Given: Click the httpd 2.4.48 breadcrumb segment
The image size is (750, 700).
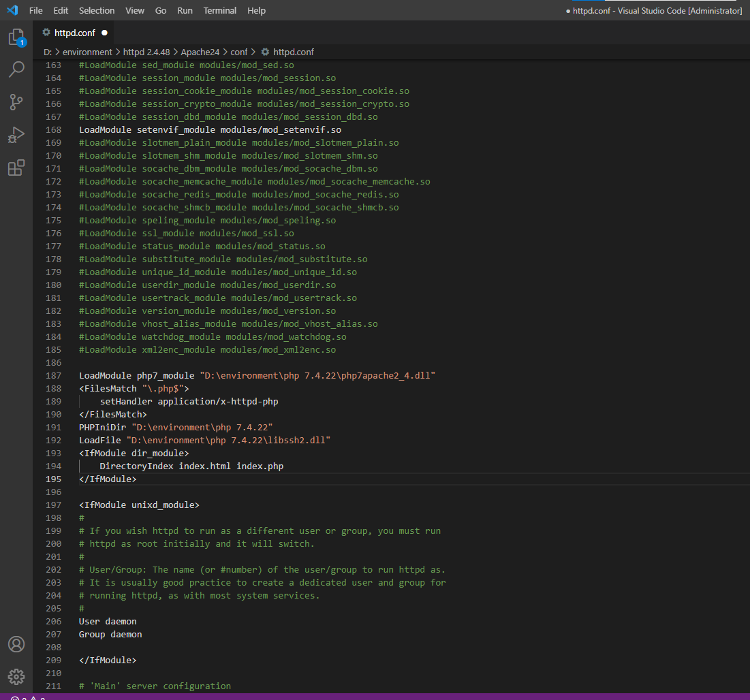Looking at the screenshot, I should point(146,52).
